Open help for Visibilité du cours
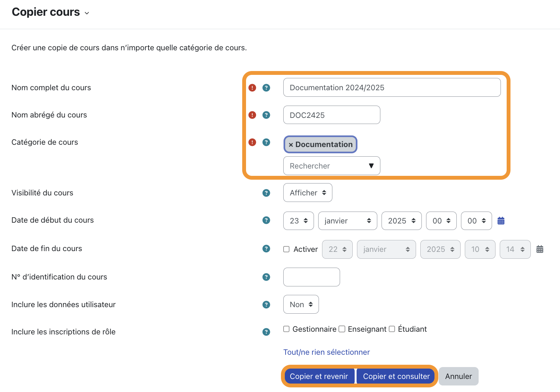Screen dimensions: 560x392 [266, 193]
